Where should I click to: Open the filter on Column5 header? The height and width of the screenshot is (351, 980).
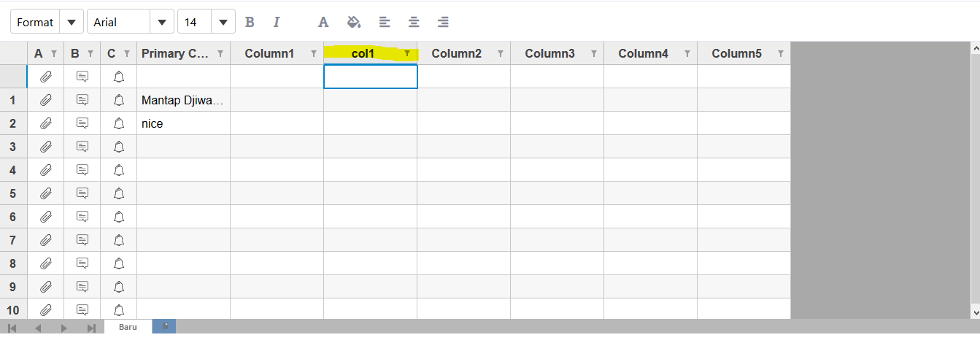[781, 53]
